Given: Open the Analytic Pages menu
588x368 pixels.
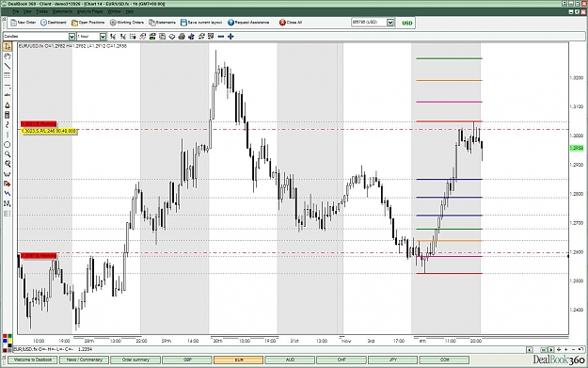Looking at the screenshot, I should [x=89, y=11].
